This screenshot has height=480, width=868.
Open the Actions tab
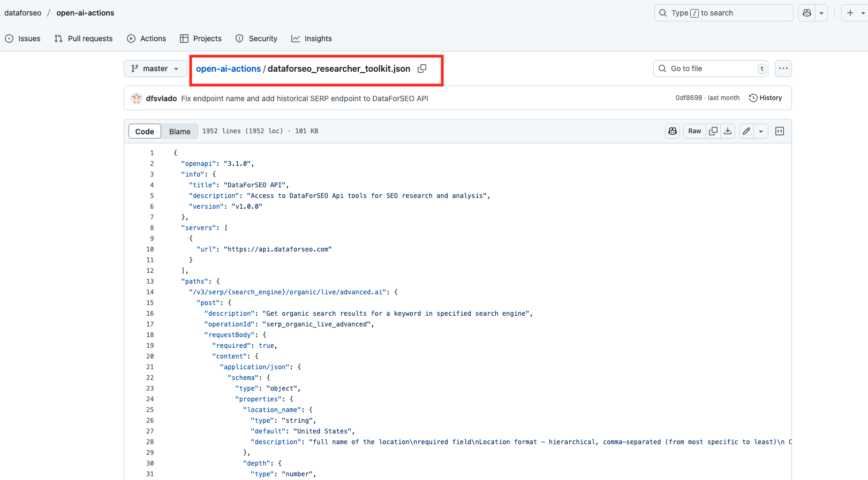[x=146, y=39]
